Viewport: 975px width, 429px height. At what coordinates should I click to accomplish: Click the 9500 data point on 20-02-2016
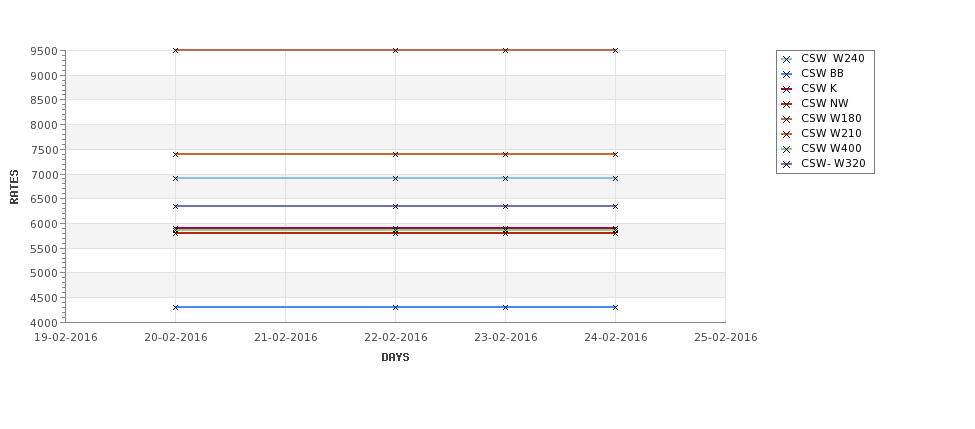(x=175, y=50)
